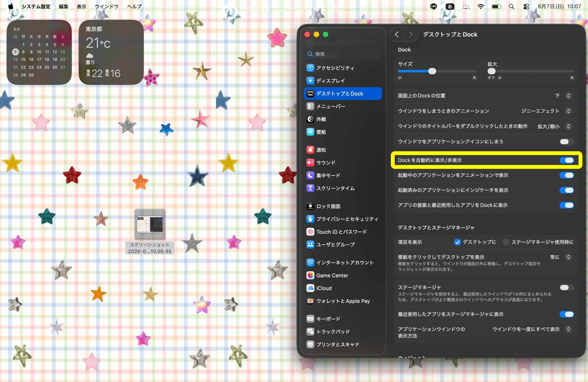Go back with the left chevron button
The width and height of the screenshot is (588, 382).
pyautogui.click(x=396, y=34)
